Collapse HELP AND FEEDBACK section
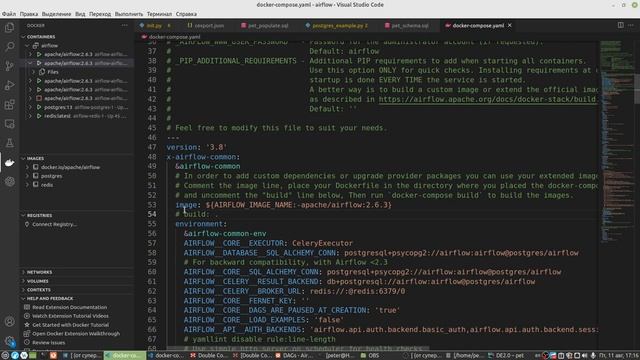 click(x=23, y=298)
